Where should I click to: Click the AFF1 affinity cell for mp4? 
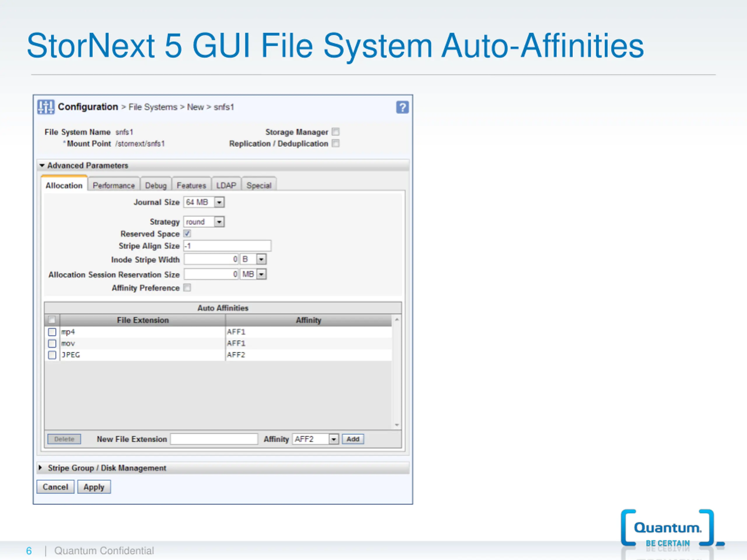pos(308,332)
